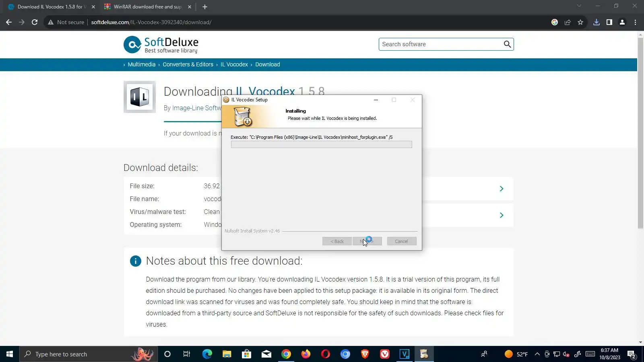Screen dimensions: 644x362
Task: Switch to the WinRAR download tab
Action: pyautogui.click(x=148, y=7)
